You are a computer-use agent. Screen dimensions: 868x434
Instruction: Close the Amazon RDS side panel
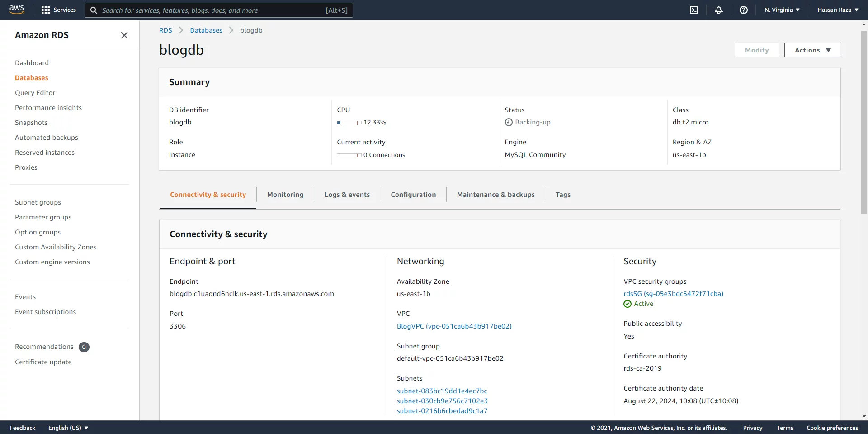[x=124, y=35]
